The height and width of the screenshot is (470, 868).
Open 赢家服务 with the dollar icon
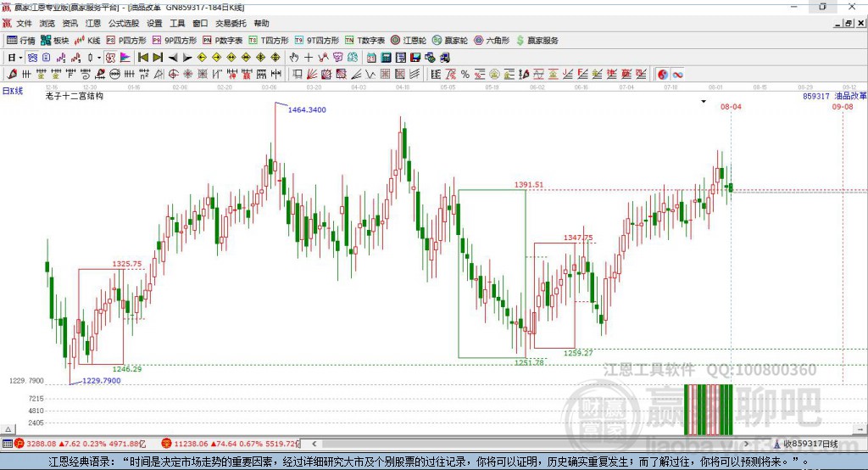[537, 41]
